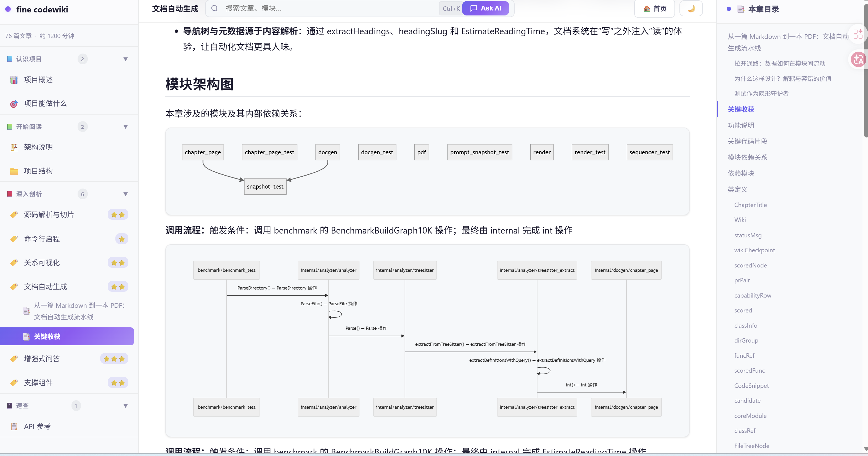Click the green book icon for 开始阅读

click(9, 127)
